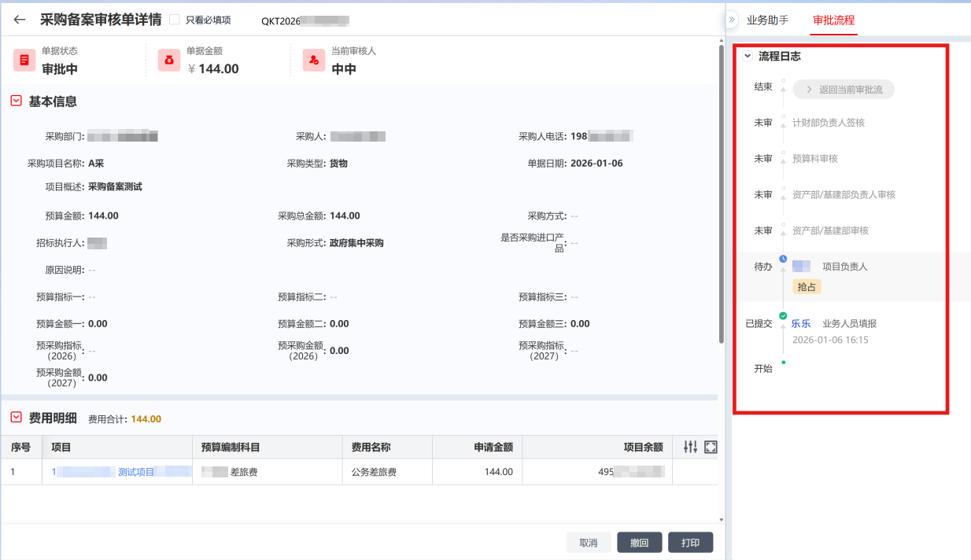Collapse the 费用明细 section
971x560 pixels.
click(x=16, y=418)
